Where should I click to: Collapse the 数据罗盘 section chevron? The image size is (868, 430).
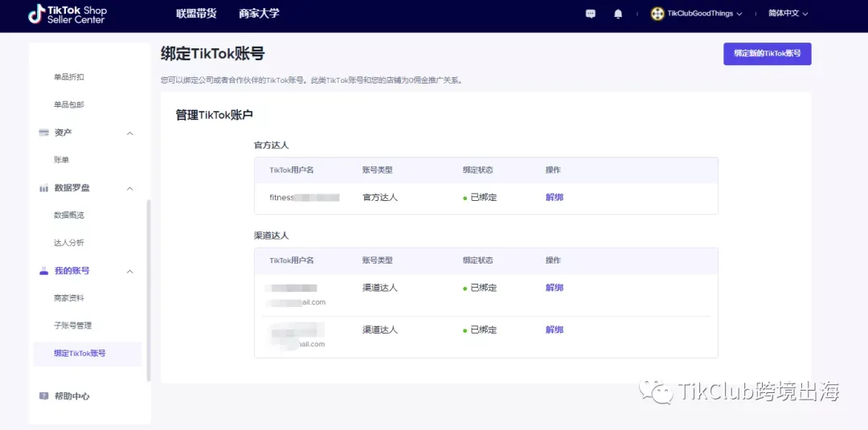(130, 189)
